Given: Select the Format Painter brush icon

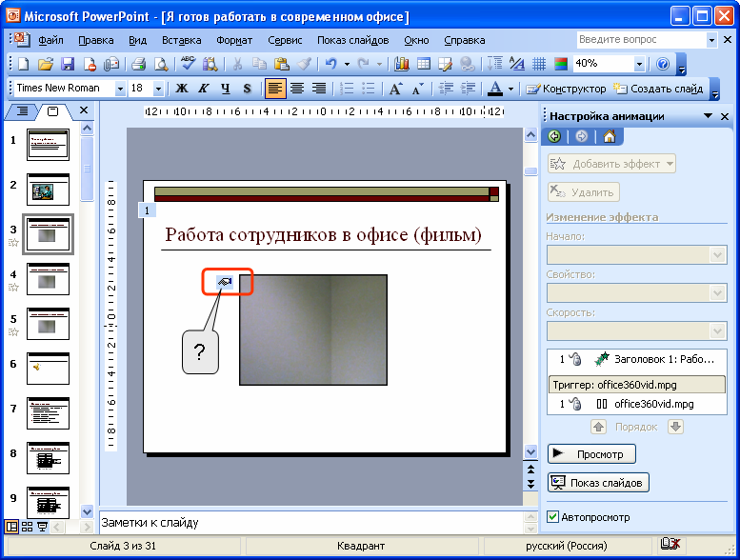Looking at the screenshot, I should click(304, 64).
